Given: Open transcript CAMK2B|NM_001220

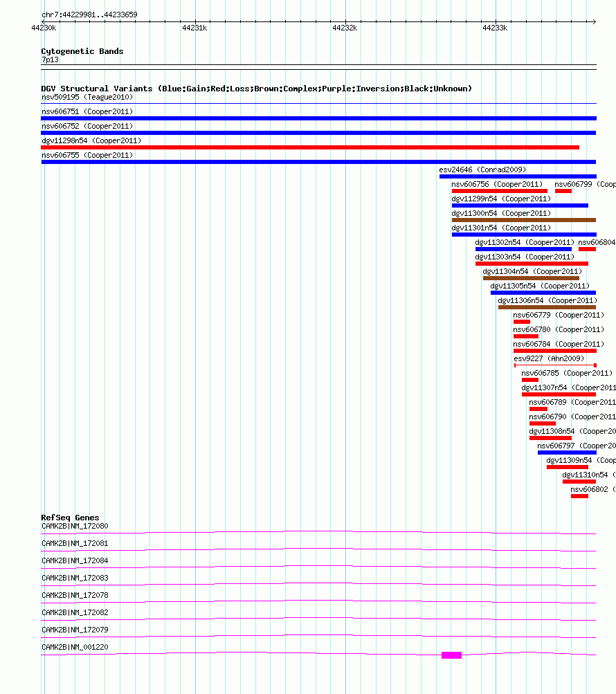Looking at the screenshot, I should [75, 647].
